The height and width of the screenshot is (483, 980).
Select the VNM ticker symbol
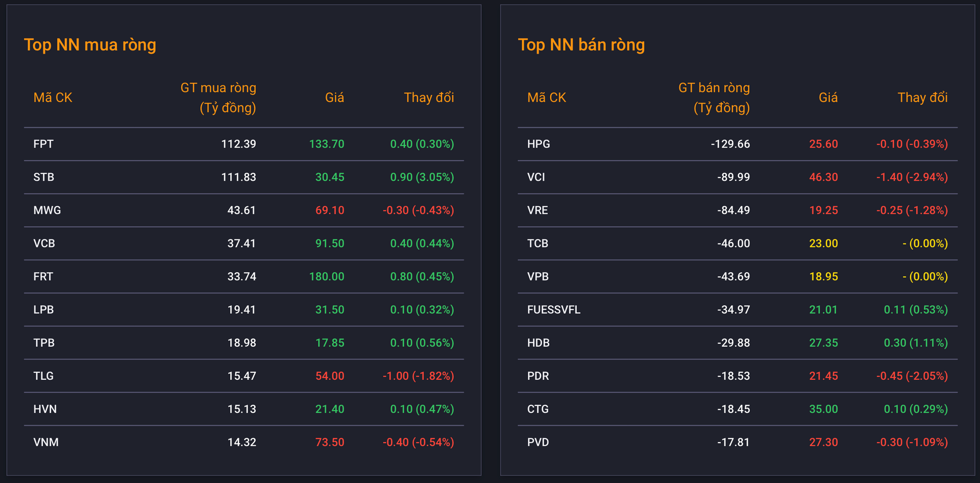(46, 443)
